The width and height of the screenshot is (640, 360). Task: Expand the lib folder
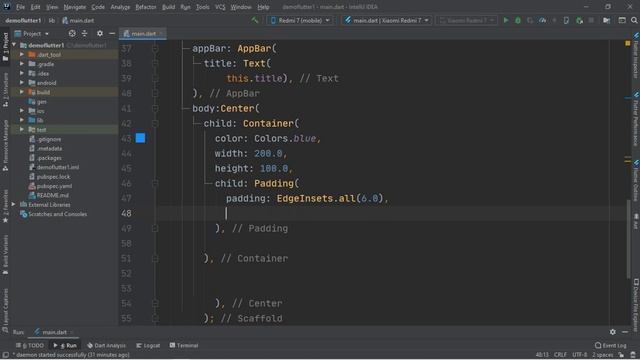[22, 120]
